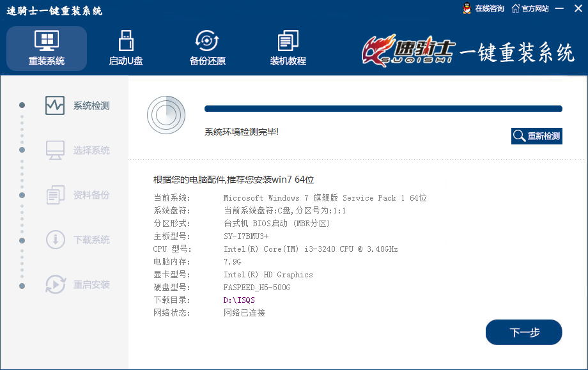Click the backup restore icon above 备份还原
Image resolution: width=588 pixels, height=370 pixels.
[207, 40]
